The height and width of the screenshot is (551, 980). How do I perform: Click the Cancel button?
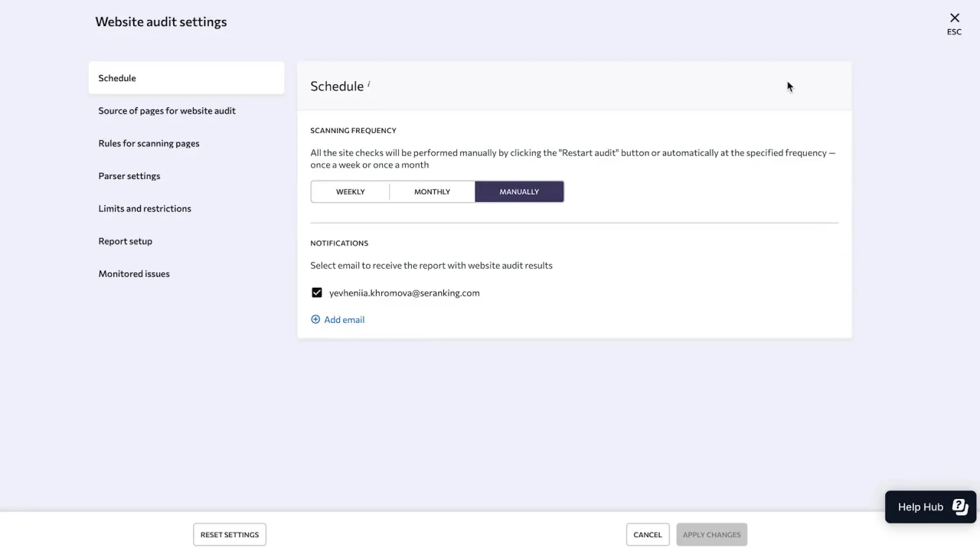click(x=648, y=535)
